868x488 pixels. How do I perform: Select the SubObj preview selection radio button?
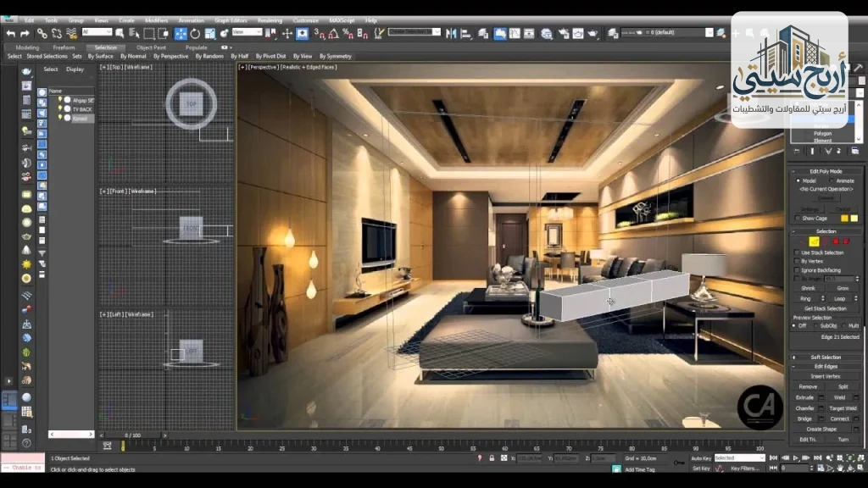816,325
